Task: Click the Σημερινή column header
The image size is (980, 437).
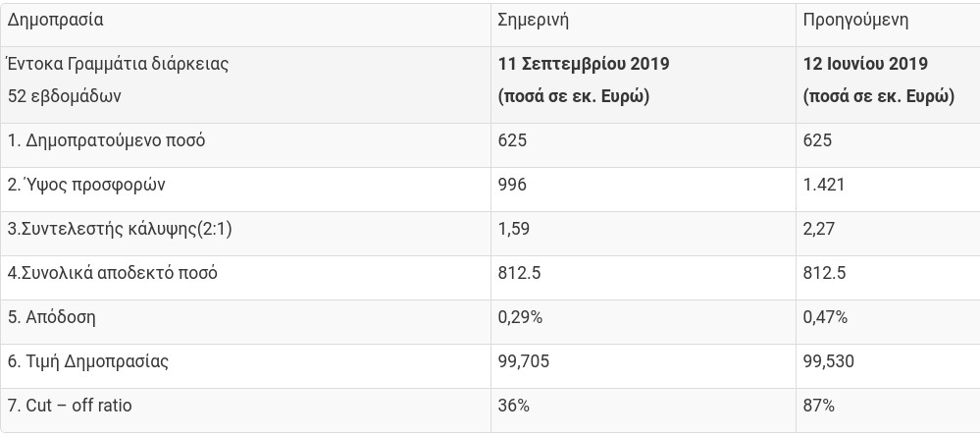Action: pyautogui.click(x=533, y=20)
